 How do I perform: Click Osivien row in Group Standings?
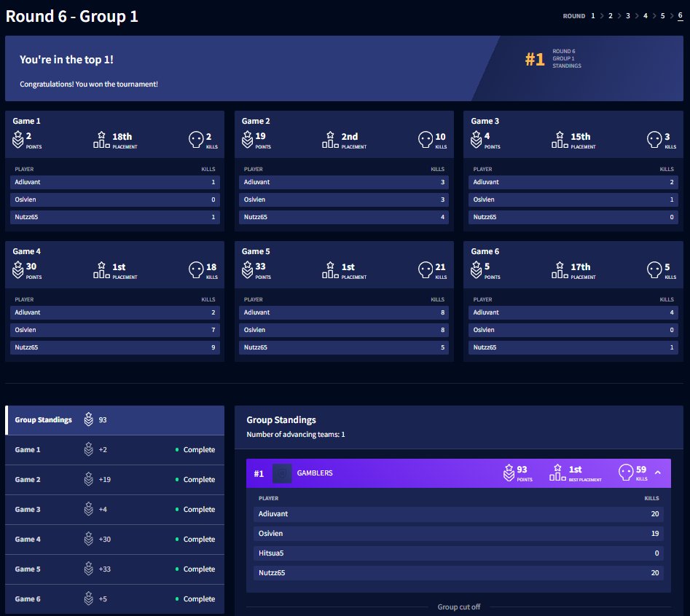pyautogui.click(x=458, y=533)
